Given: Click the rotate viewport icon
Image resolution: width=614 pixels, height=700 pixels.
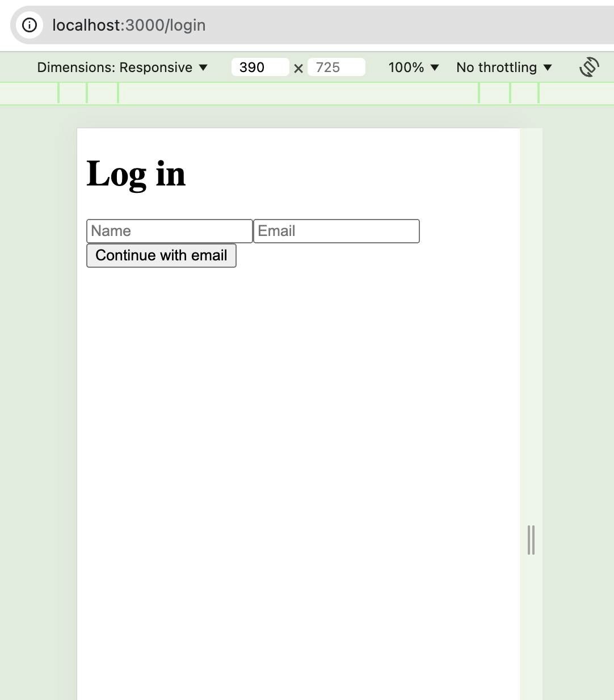Looking at the screenshot, I should click(589, 67).
